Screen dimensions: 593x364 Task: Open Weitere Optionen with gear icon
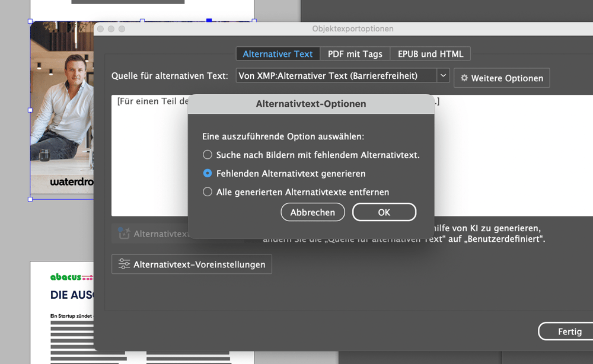point(502,78)
